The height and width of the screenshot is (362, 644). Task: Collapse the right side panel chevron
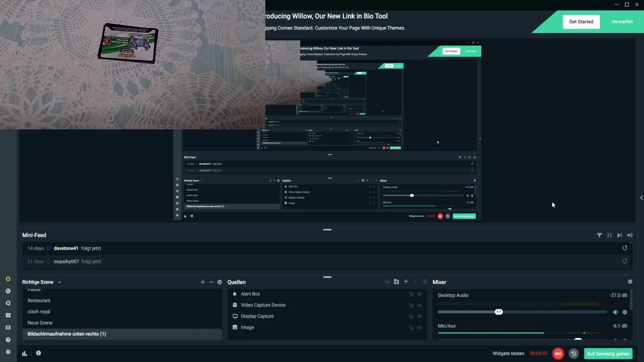pyautogui.click(x=641, y=198)
